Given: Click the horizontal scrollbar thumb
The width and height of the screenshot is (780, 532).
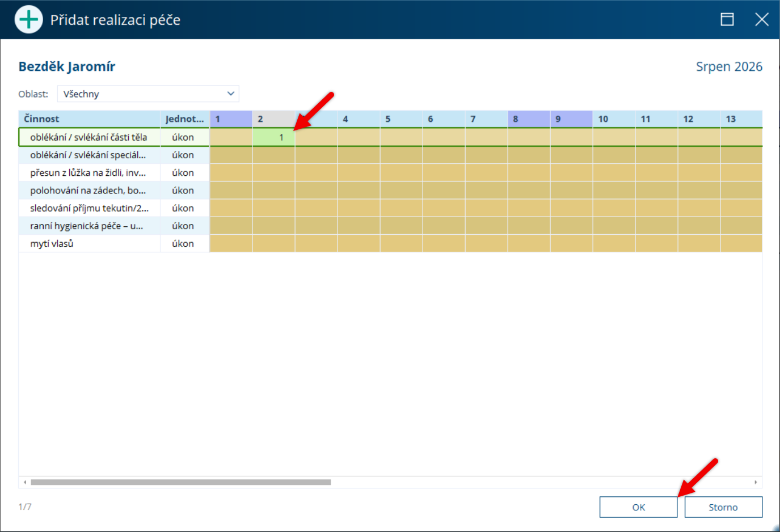Looking at the screenshot, I should point(180,482).
